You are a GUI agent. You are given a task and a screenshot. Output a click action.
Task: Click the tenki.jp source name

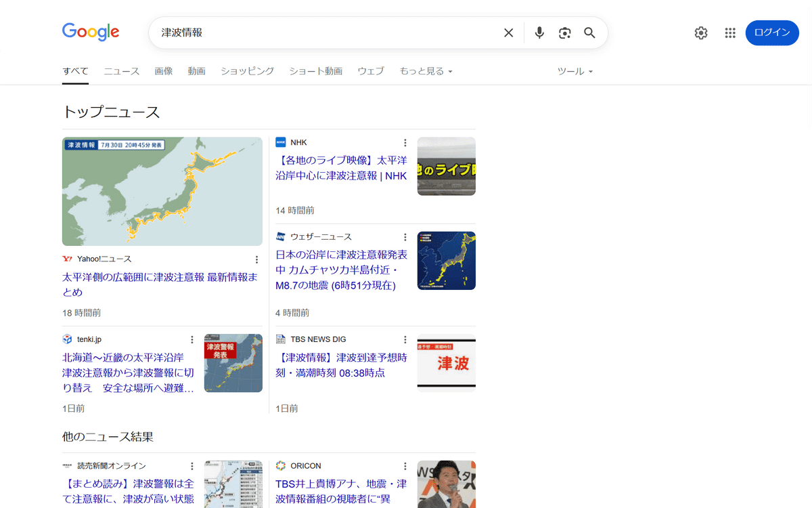pyautogui.click(x=89, y=339)
